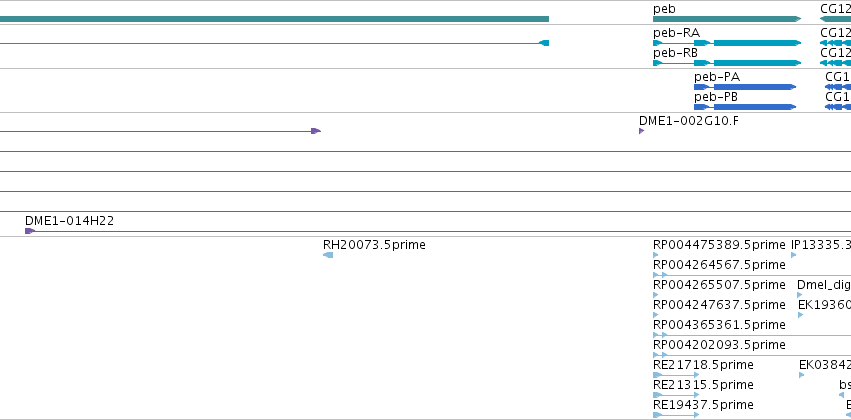Click the IP13335 label
Viewport: 851px width, 420px height.
coord(821,245)
